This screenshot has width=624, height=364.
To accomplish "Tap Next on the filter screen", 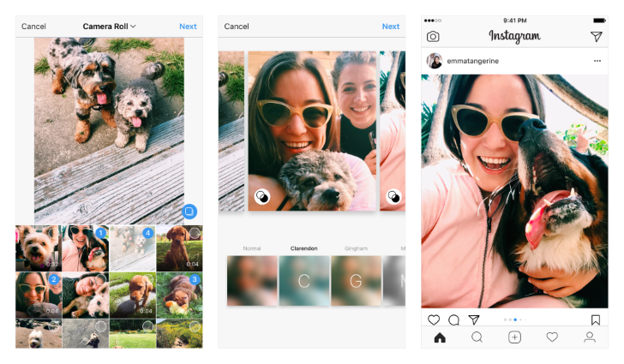I will [x=391, y=27].
